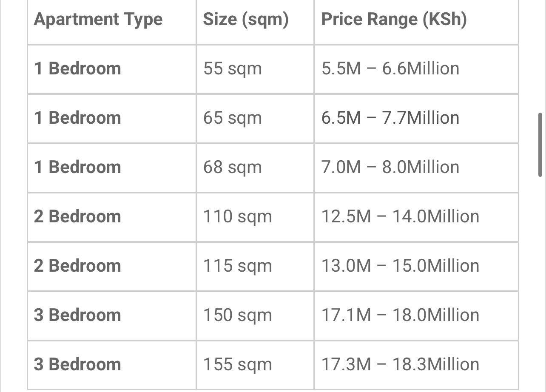Select the 115 sqm size cell
Image resolution: width=546 pixels, height=392 pixels.
(237, 266)
